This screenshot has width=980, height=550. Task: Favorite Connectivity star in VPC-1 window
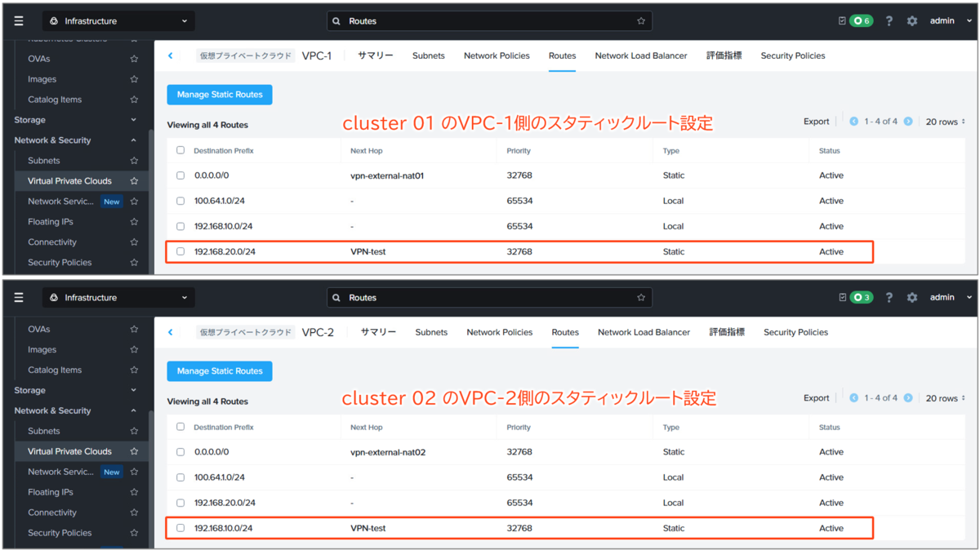coord(134,242)
